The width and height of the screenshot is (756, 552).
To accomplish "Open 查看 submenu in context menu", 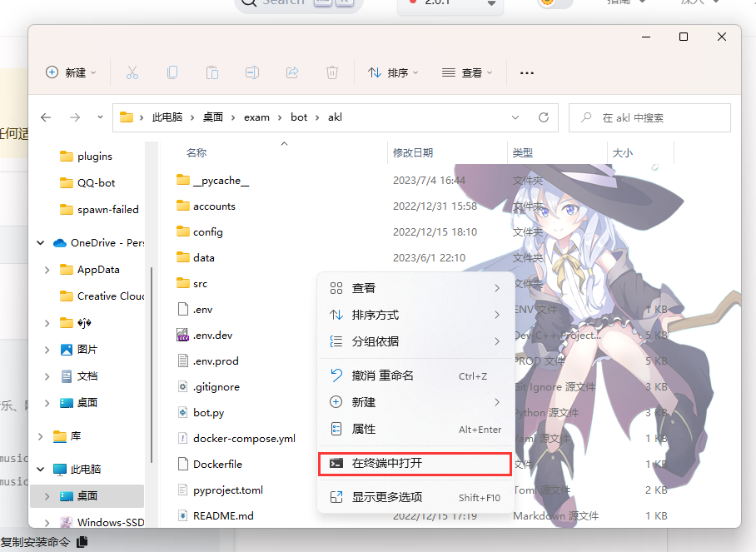I will 415,288.
